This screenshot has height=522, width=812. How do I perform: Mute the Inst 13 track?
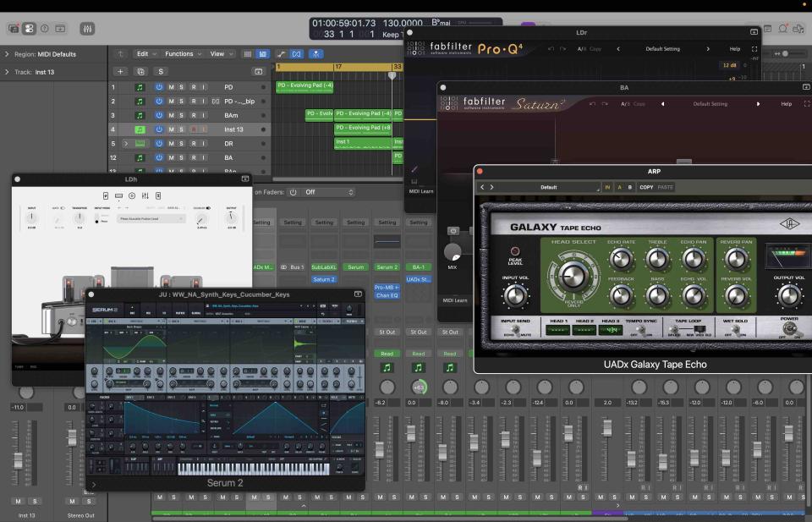coord(171,129)
